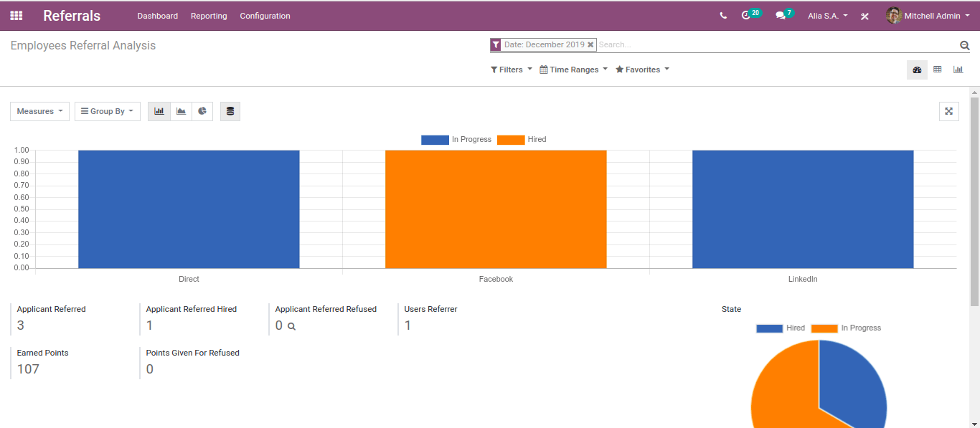Toggle stacked bars option
The image size is (980, 428).
point(230,111)
